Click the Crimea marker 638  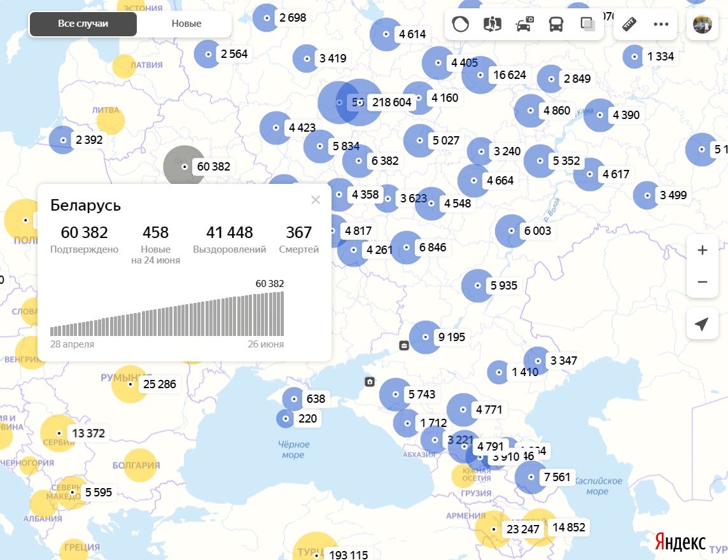(293, 399)
